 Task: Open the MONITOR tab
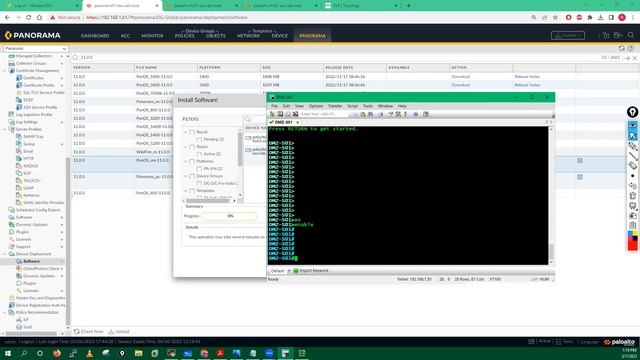[152, 36]
